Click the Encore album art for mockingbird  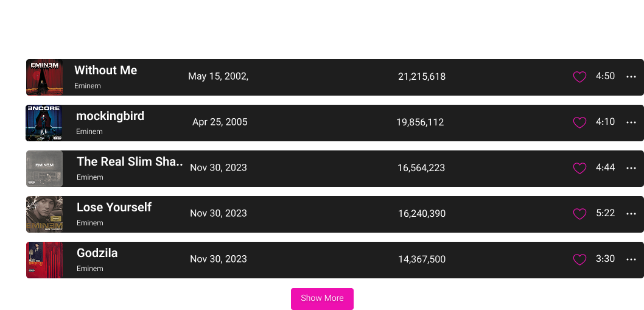44,123
